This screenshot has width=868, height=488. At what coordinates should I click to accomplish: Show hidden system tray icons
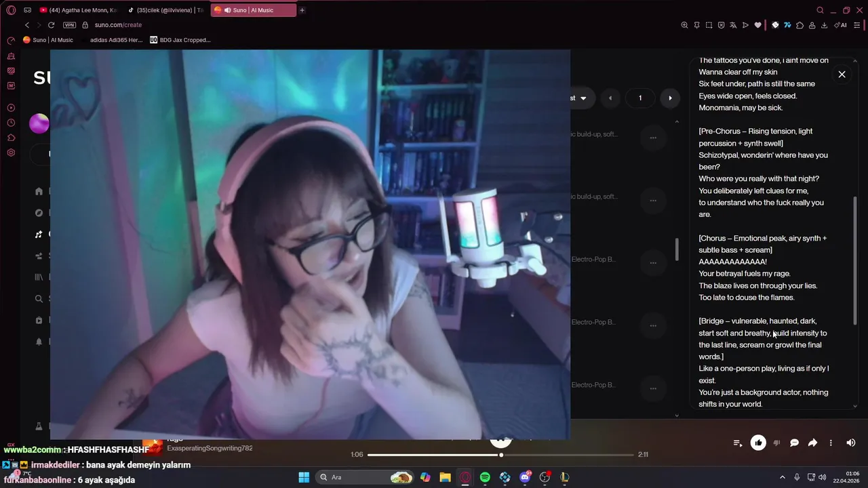[x=783, y=477]
